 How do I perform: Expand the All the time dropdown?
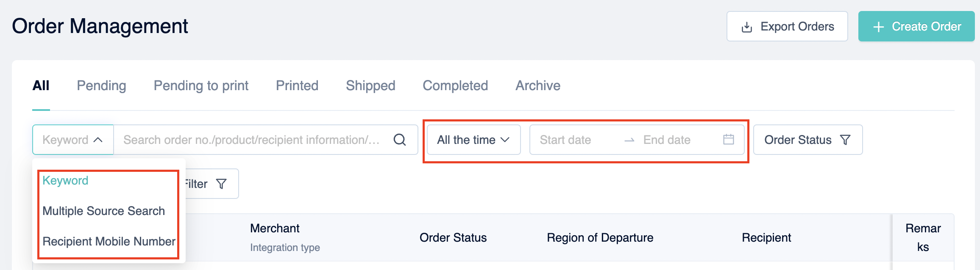473,140
